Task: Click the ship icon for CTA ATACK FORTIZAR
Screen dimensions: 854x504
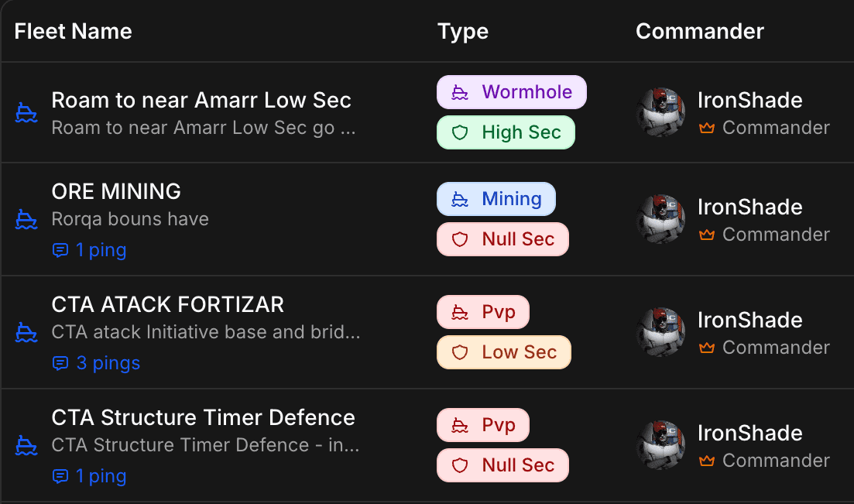Action: point(26,332)
